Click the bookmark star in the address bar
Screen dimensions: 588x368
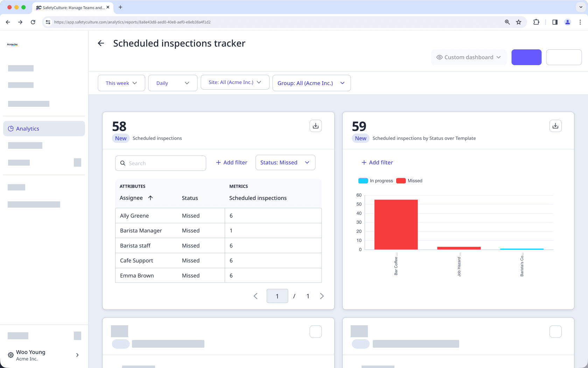518,22
